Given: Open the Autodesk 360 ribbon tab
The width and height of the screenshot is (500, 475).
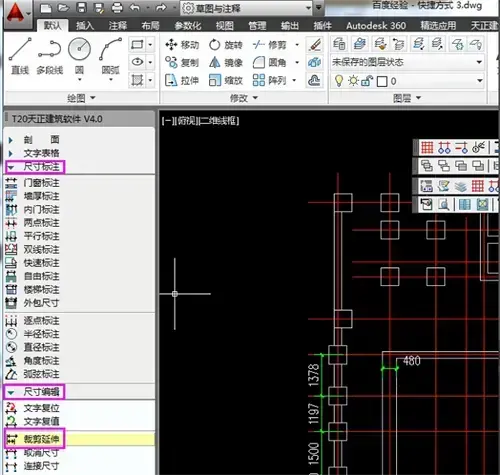Looking at the screenshot, I should (x=376, y=26).
